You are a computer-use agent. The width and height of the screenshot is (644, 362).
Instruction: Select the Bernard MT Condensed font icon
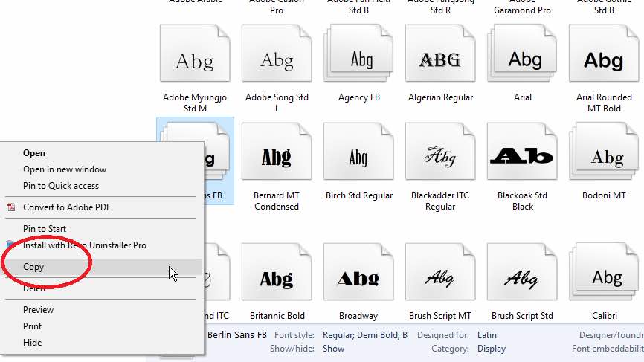point(277,152)
